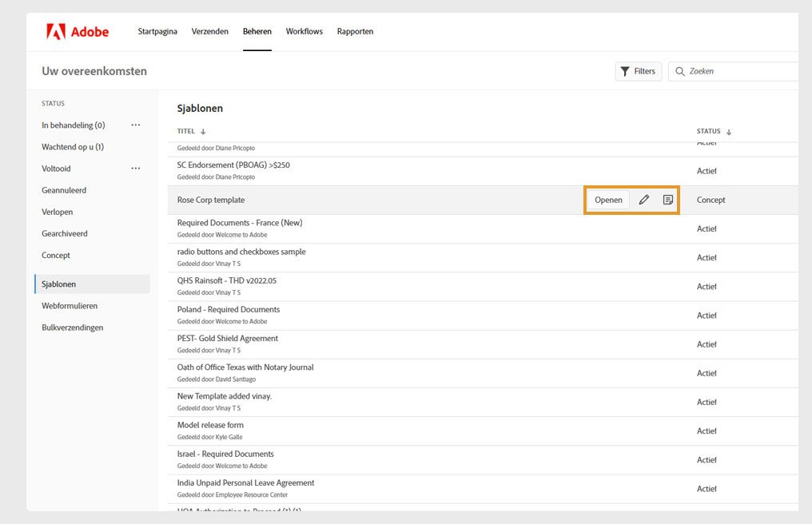Click the Filters funnel icon

point(625,72)
